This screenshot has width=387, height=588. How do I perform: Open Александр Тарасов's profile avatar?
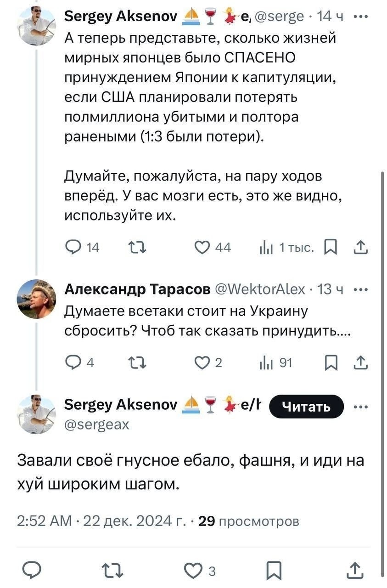[37, 299]
